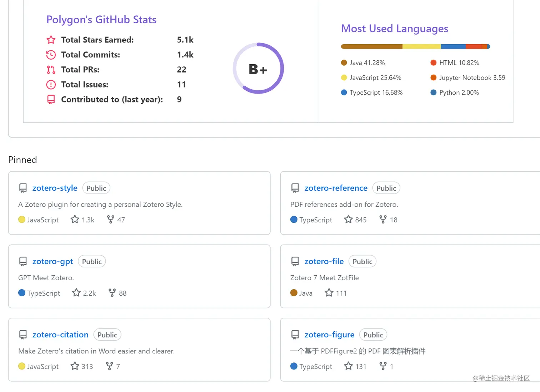Click the fork icon on zotero-reference card
This screenshot has width=540, height=392.
[x=383, y=220]
